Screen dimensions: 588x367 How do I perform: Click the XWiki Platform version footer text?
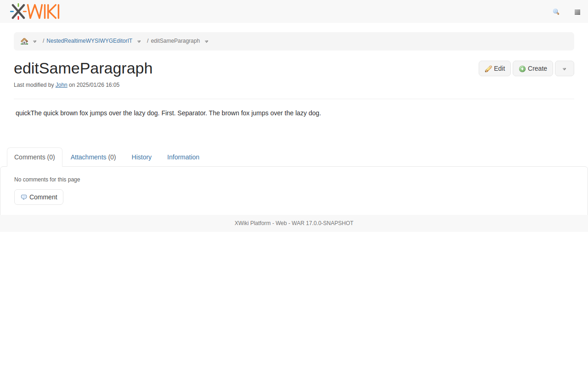tap(294, 223)
